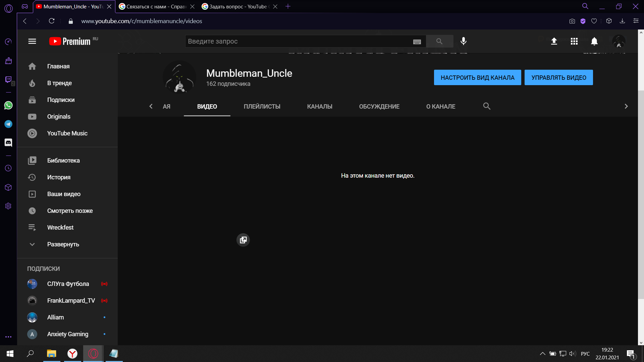Click the upload video icon

[554, 41]
